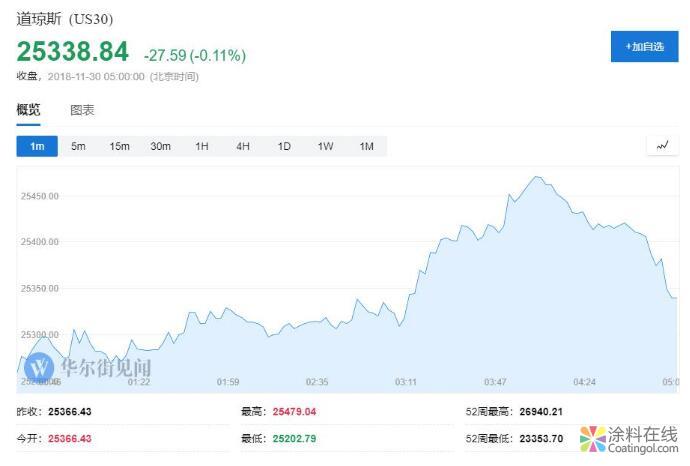690x466 pixels.
Task: Click the Coatingol pinwheel logo
Action: pyautogui.click(x=594, y=439)
